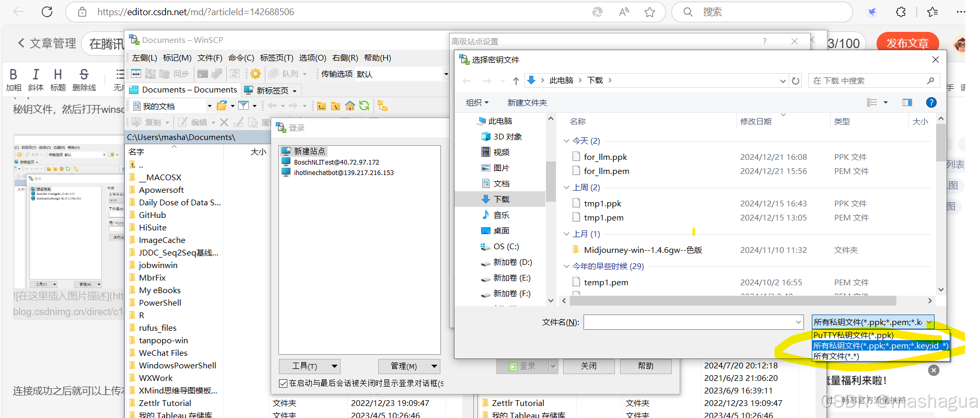Open the 选项(O) menu in WinSCP
The height and width of the screenshot is (418, 980).
312,58
